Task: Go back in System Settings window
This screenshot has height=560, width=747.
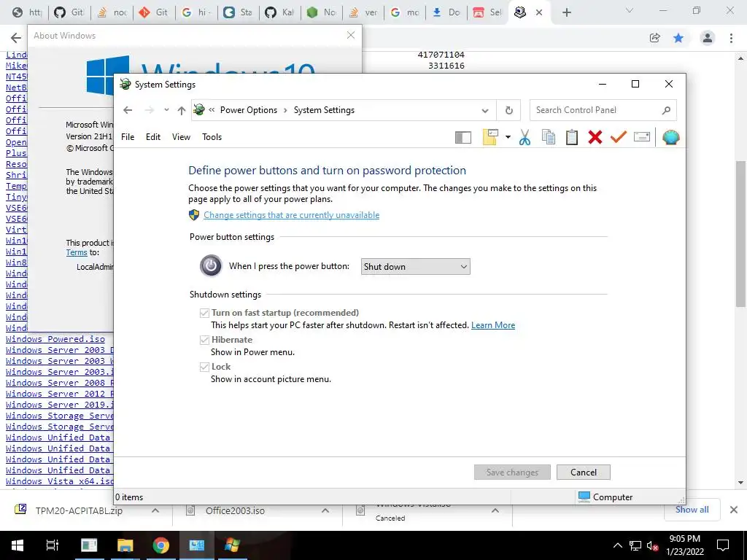Action: [x=128, y=110]
